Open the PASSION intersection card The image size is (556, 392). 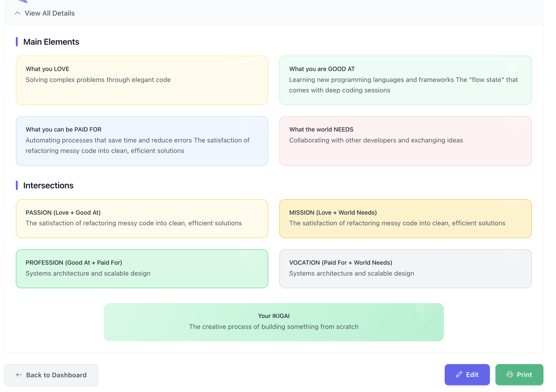pos(142,218)
